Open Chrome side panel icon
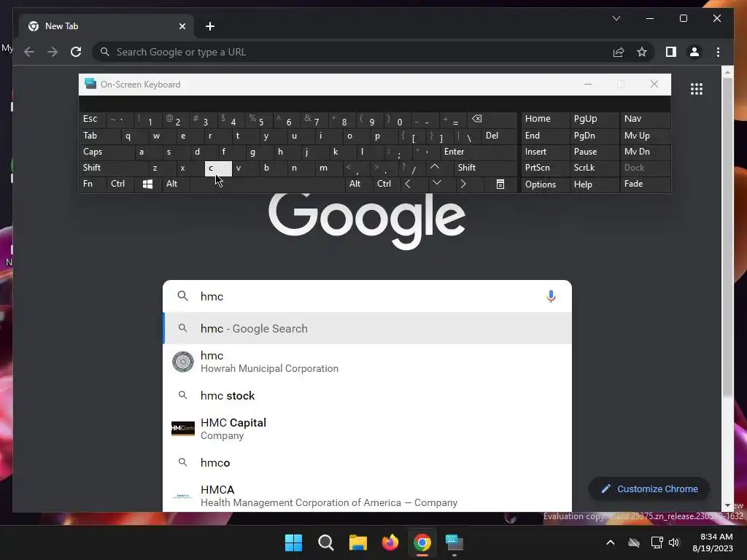This screenshot has width=747, height=560. pyautogui.click(x=671, y=52)
